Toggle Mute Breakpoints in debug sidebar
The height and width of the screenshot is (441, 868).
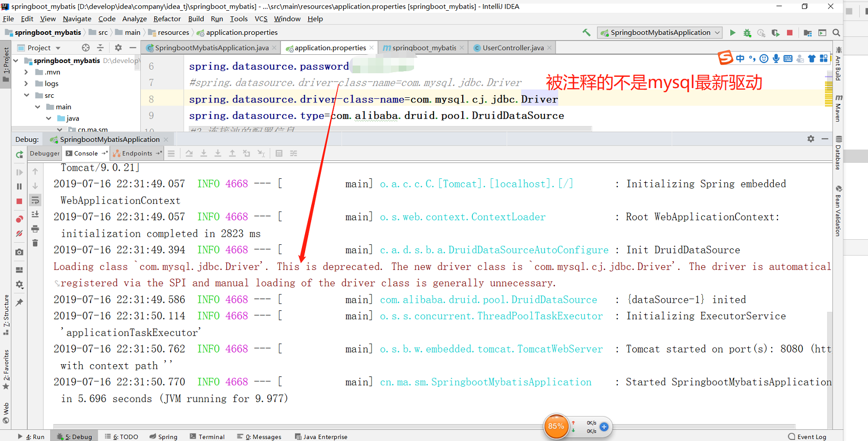click(x=19, y=234)
